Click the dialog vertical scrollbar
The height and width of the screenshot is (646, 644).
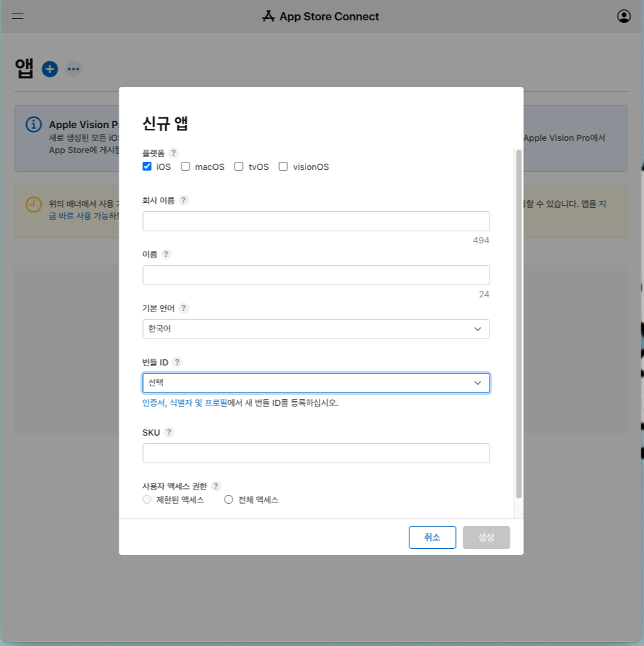(519, 324)
